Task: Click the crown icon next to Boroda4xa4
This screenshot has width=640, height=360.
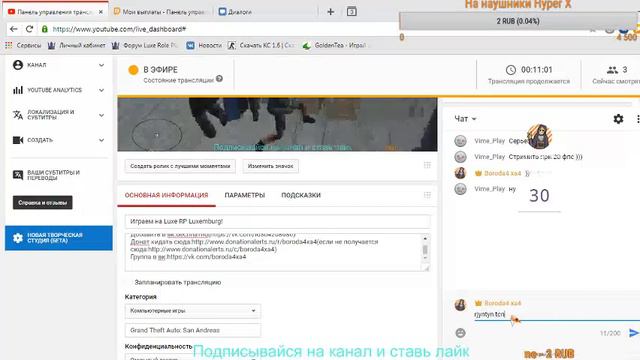Action: point(478,173)
